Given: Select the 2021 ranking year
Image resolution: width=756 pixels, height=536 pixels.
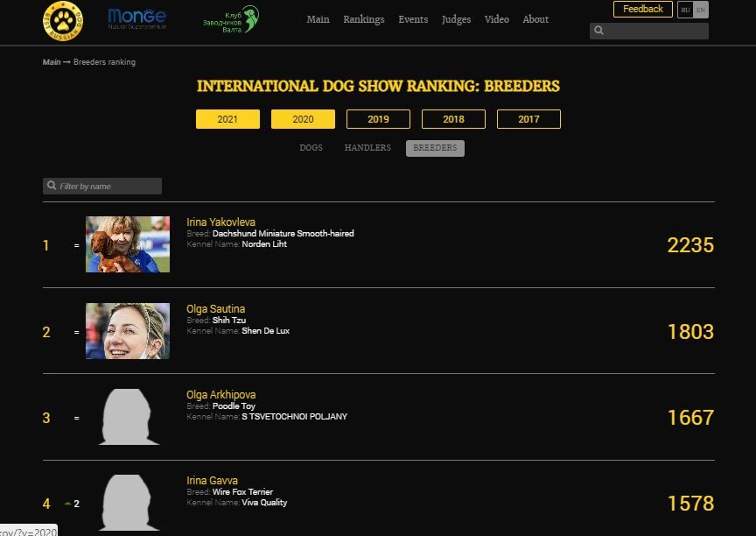Looking at the screenshot, I should tap(227, 119).
